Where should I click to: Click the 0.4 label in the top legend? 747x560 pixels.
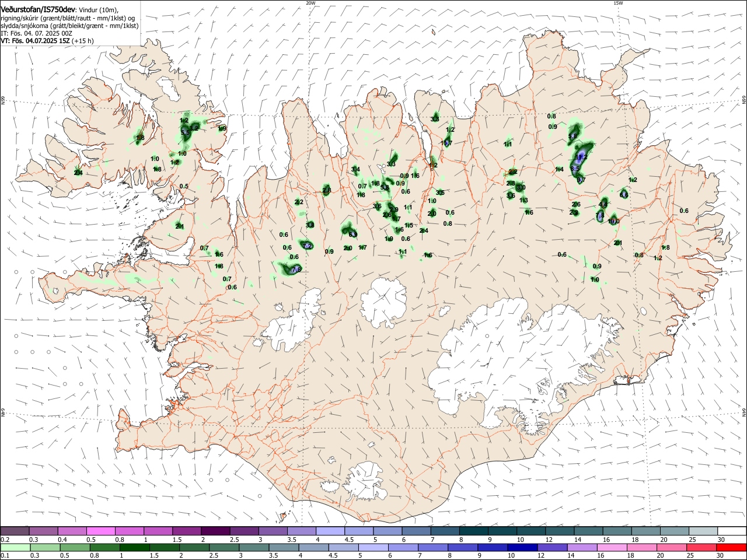(x=62, y=540)
